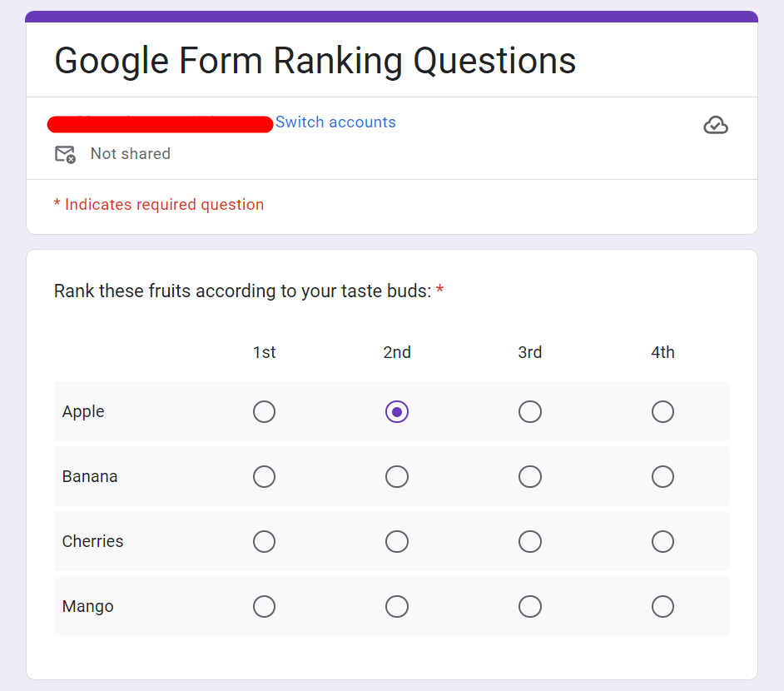Click Switch accounts link
Image resolution: width=784 pixels, height=691 pixels.
335,122
